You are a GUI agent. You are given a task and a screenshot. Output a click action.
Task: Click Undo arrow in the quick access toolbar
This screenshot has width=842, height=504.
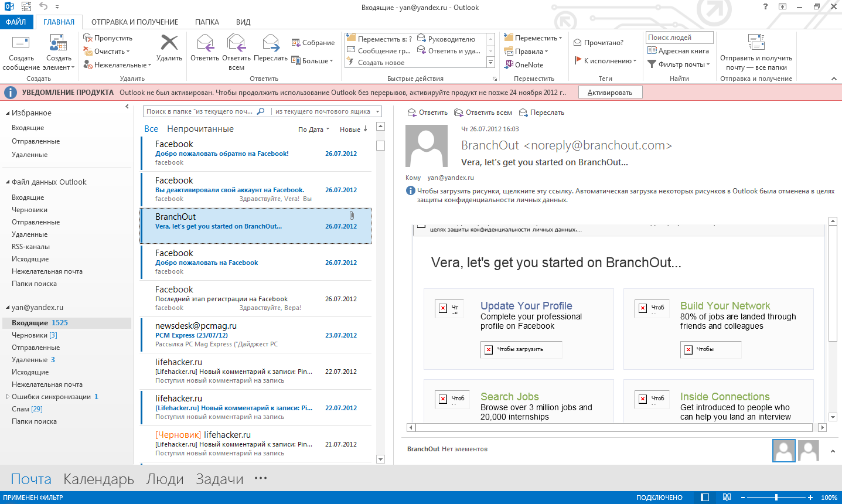43,7
